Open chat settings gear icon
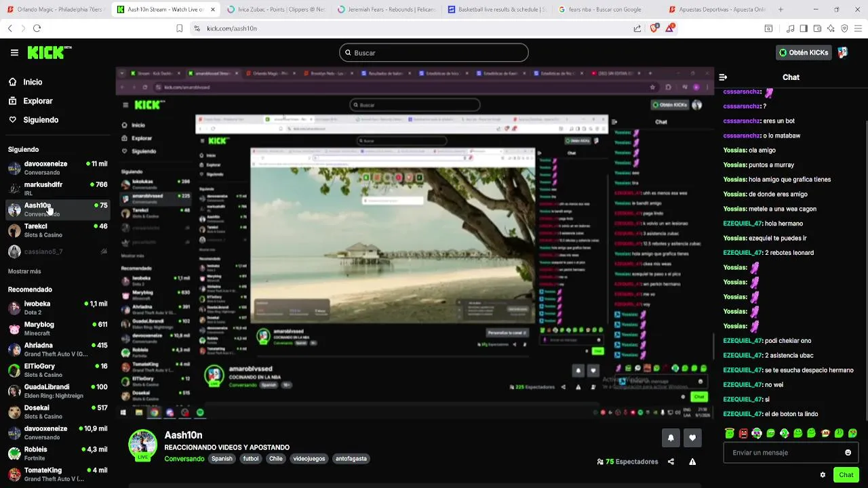This screenshot has height=488, width=868. 823,475
